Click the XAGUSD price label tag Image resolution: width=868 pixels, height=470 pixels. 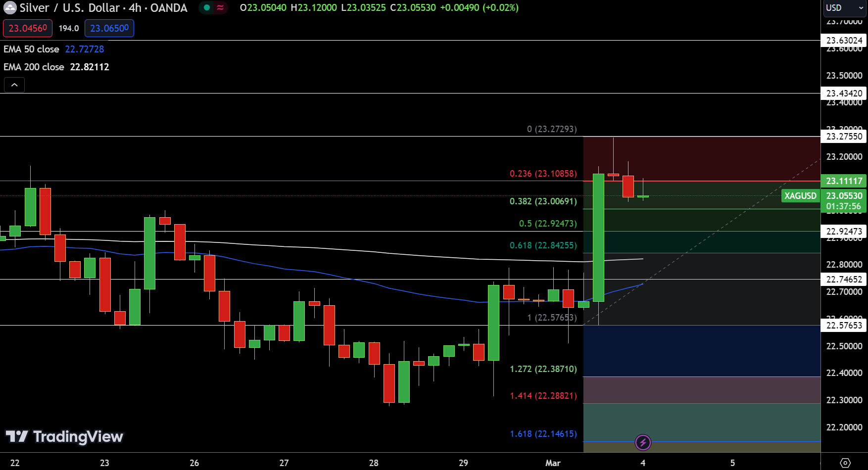(x=800, y=196)
